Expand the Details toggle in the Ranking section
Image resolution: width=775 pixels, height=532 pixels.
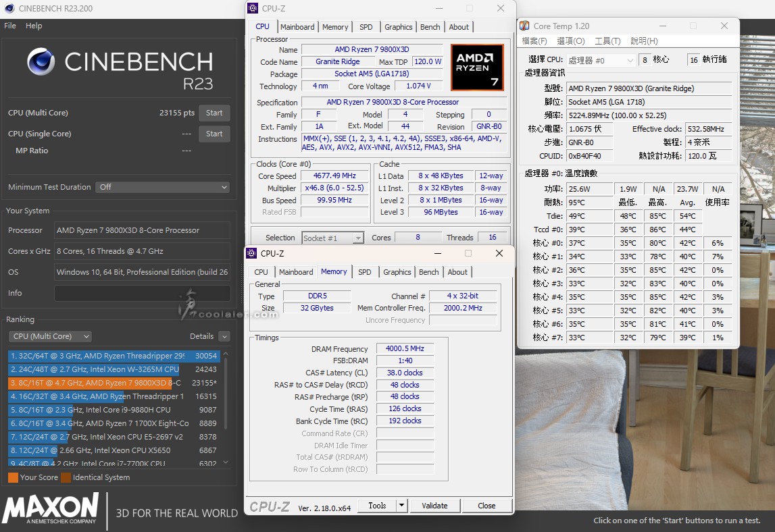224,336
